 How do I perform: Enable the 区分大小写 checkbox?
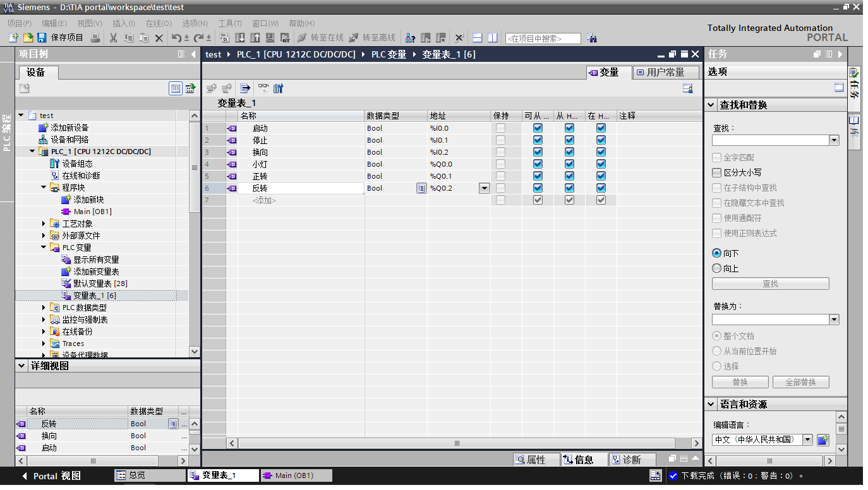[x=716, y=172]
